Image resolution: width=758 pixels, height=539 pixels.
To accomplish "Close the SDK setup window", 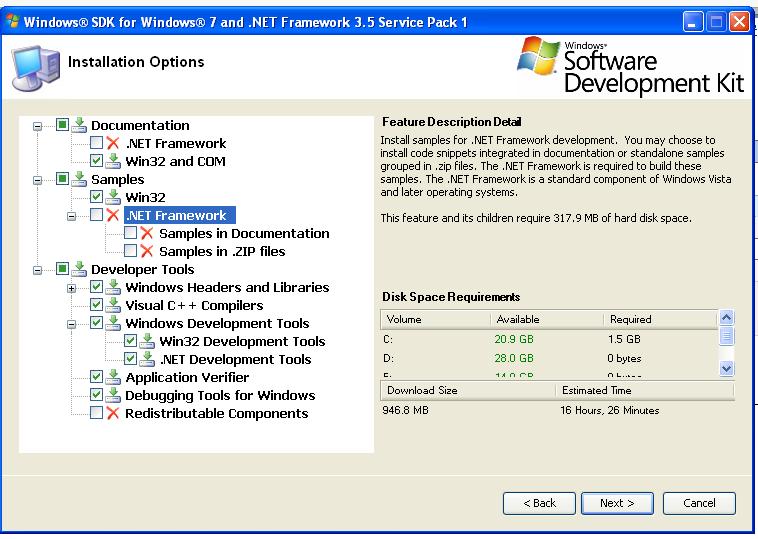I will pyautogui.click(x=740, y=22).
